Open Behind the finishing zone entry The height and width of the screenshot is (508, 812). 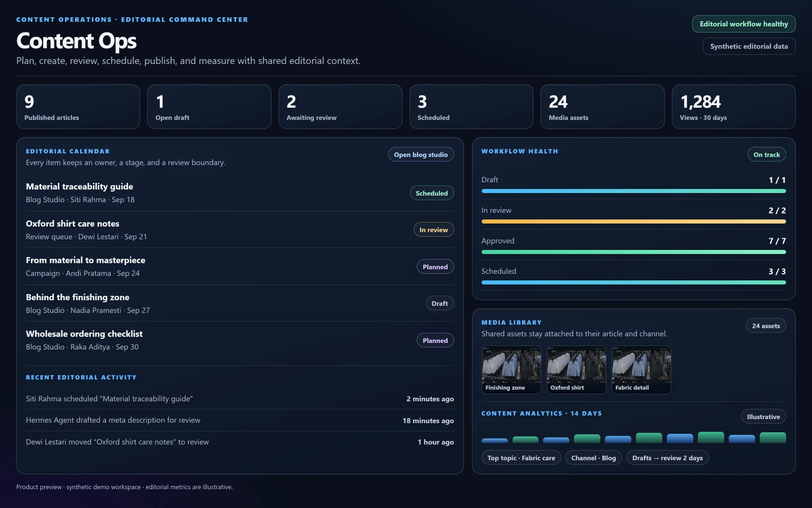(x=240, y=303)
